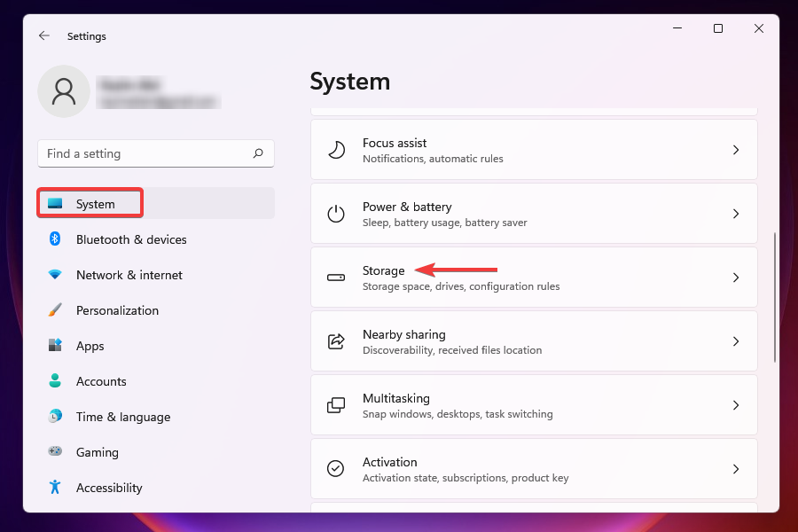Image resolution: width=798 pixels, height=532 pixels.
Task: Open Power & battery via its chevron
Action: pos(736,214)
